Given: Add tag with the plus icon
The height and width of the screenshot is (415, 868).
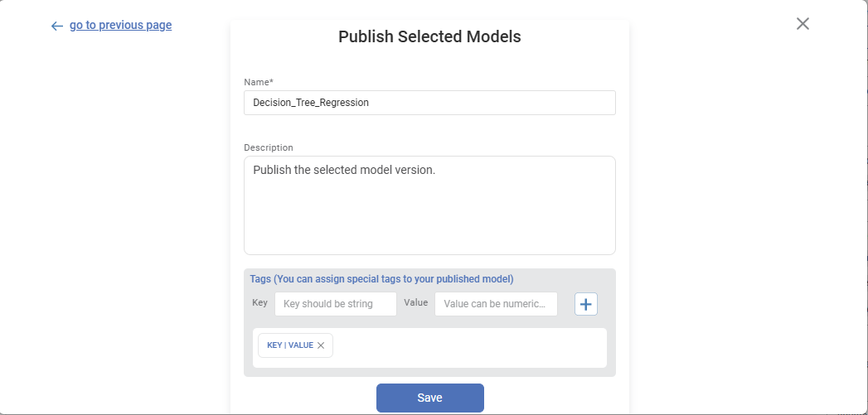Looking at the screenshot, I should pos(586,304).
